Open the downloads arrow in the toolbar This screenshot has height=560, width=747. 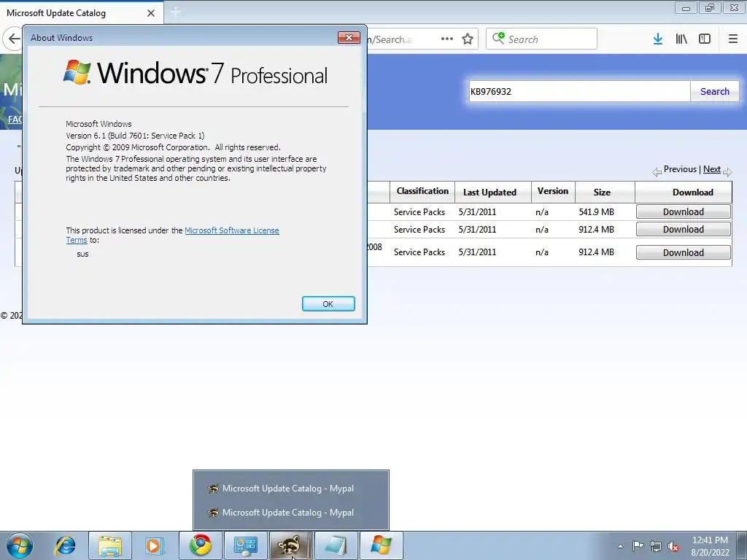point(658,39)
